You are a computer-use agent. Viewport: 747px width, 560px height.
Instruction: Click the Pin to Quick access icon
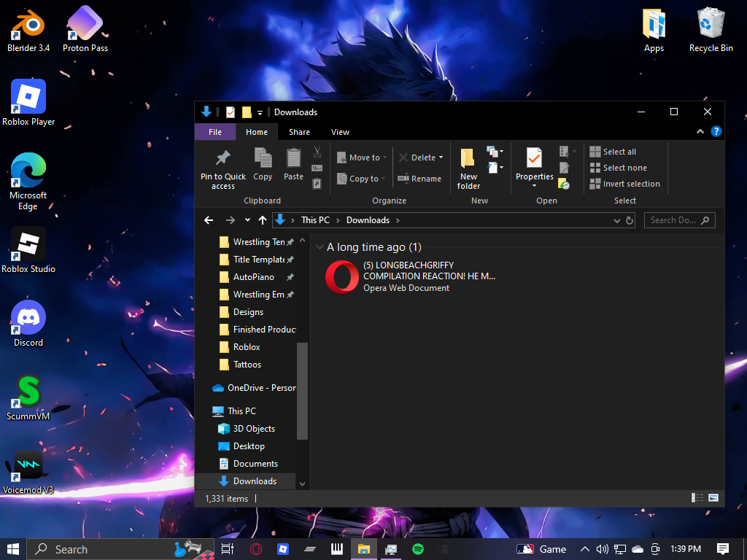[223, 158]
